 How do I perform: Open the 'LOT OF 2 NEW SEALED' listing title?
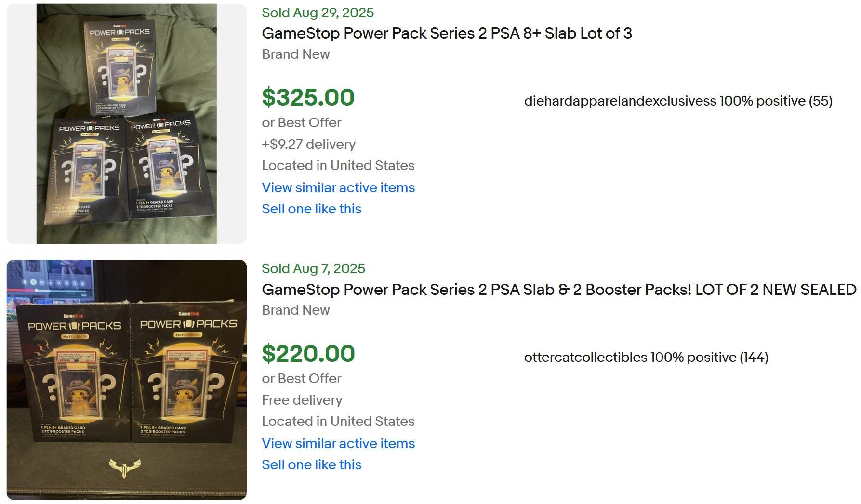tap(558, 289)
